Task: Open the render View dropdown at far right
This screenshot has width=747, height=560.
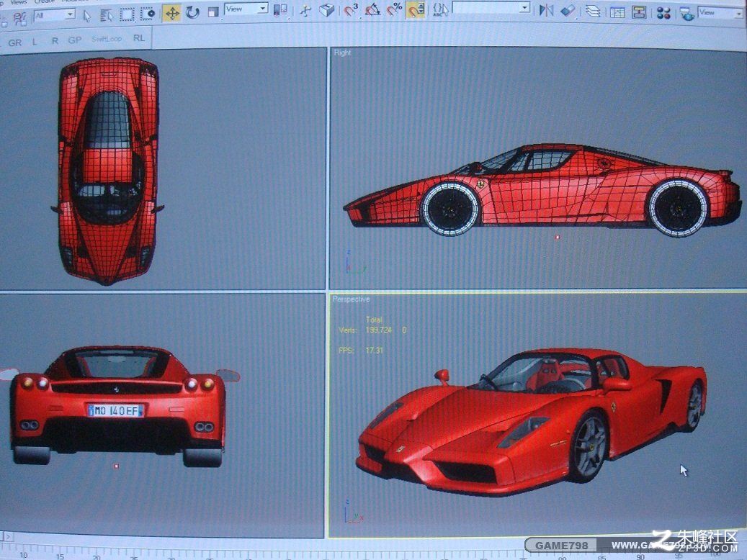Action: pos(721,13)
